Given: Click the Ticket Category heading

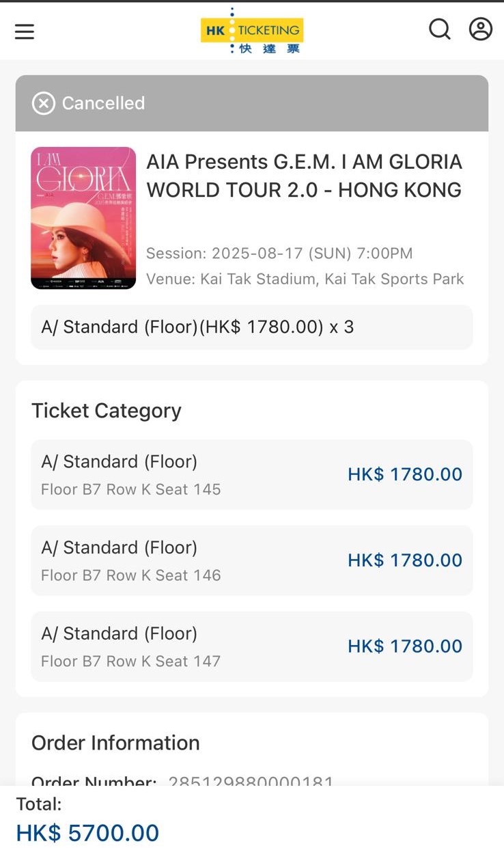Looking at the screenshot, I should click(107, 411).
